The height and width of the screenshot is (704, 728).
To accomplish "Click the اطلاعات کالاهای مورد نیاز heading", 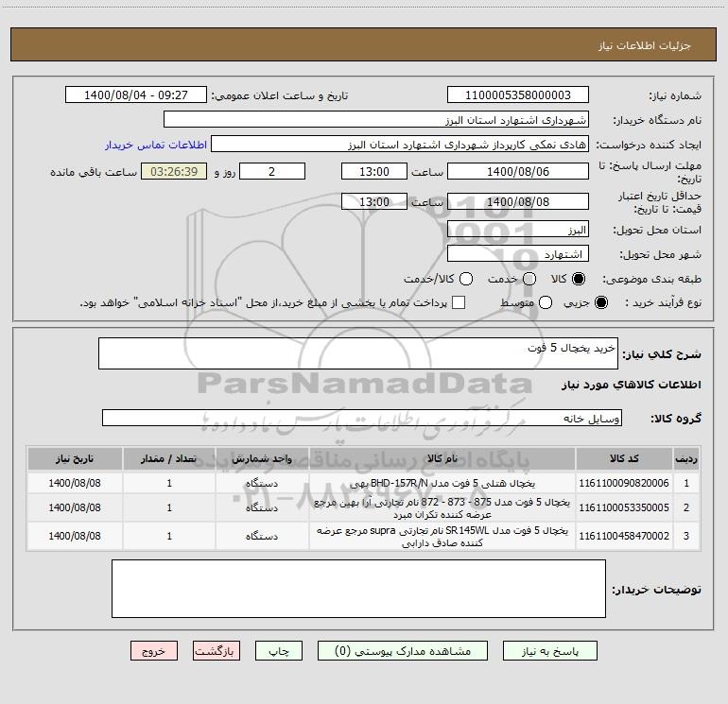I will 632,385.
